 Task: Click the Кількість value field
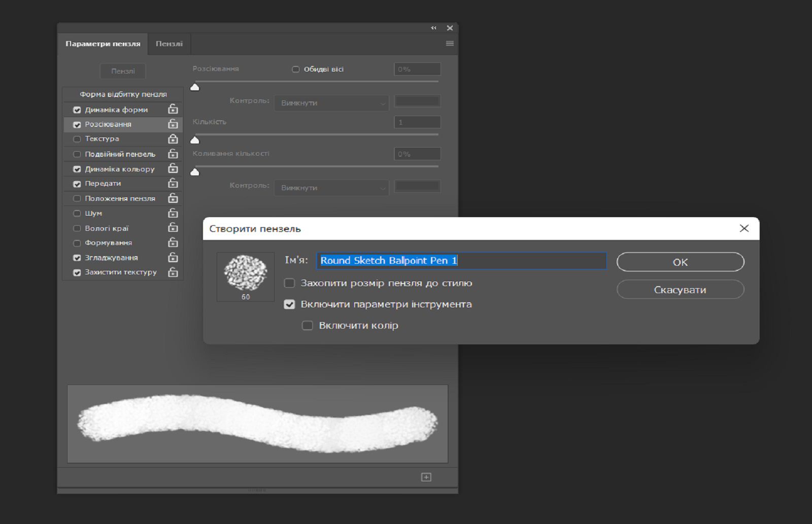coord(417,122)
